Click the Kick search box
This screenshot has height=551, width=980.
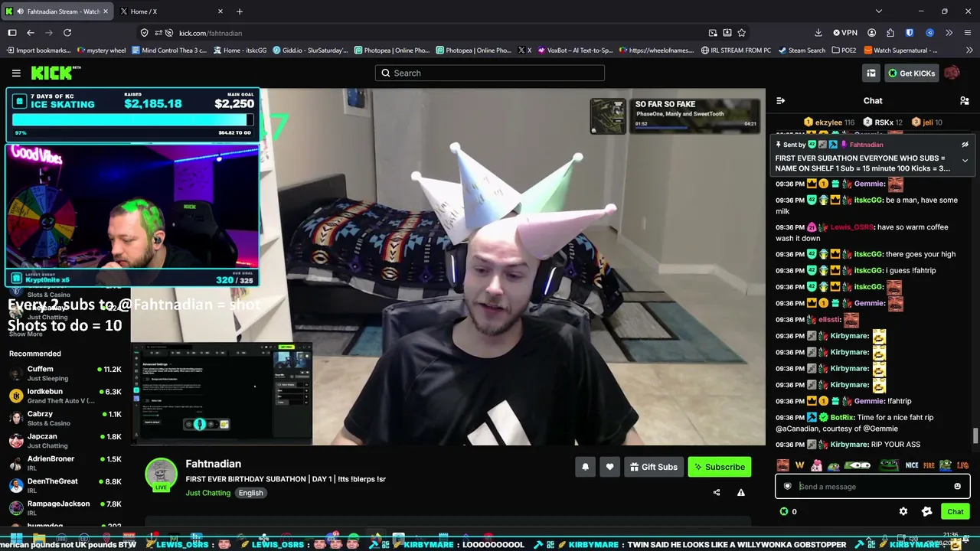click(490, 73)
